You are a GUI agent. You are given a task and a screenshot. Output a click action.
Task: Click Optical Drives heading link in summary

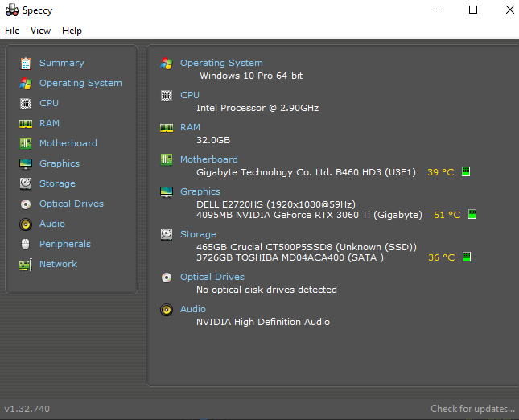pos(212,277)
